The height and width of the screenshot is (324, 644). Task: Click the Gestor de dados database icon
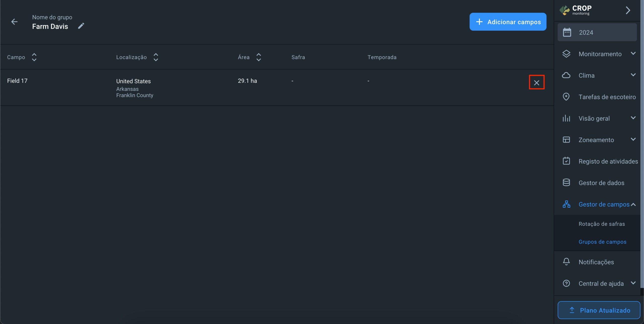click(566, 183)
